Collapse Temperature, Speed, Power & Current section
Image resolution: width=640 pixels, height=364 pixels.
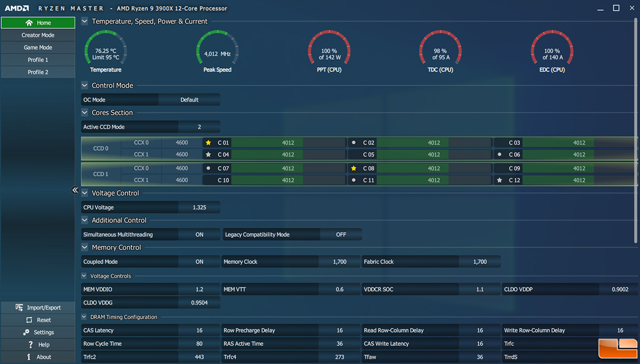[x=84, y=21]
